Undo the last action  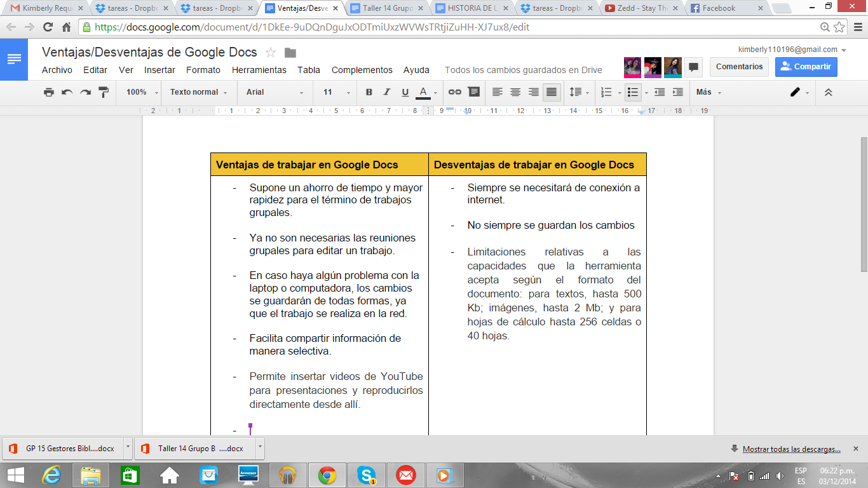pyautogui.click(x=67, y=92)
